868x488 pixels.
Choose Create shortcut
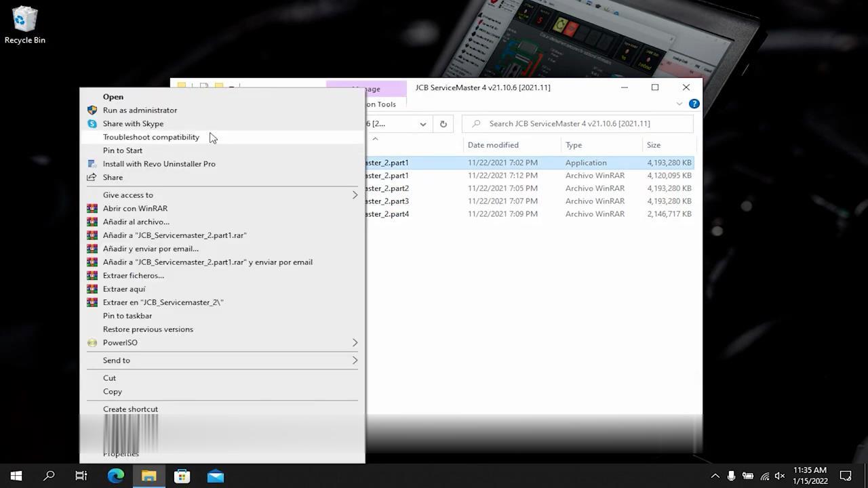pyautogui.click(x=130, y=409)
